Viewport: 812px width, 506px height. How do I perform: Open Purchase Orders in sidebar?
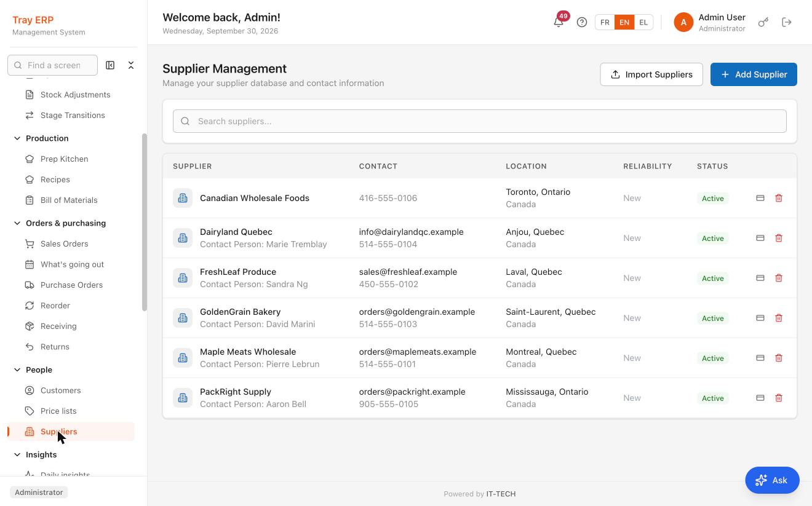click(x=71, y=285)
